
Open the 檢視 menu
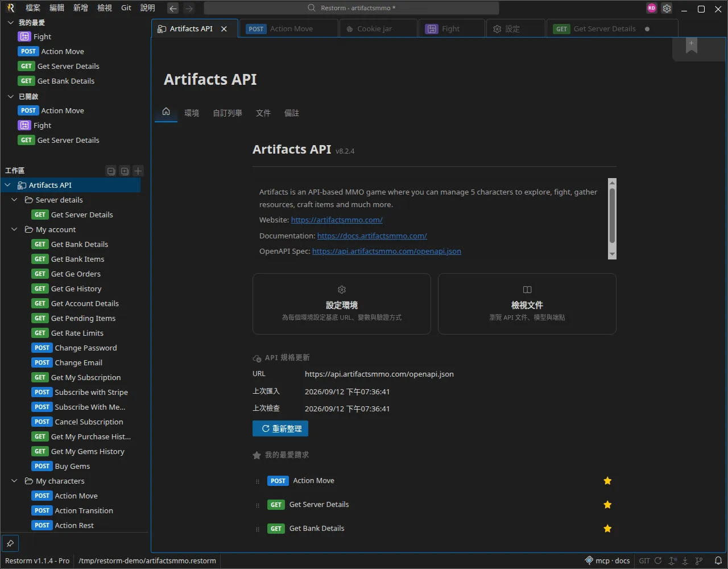tap(105, 8)
